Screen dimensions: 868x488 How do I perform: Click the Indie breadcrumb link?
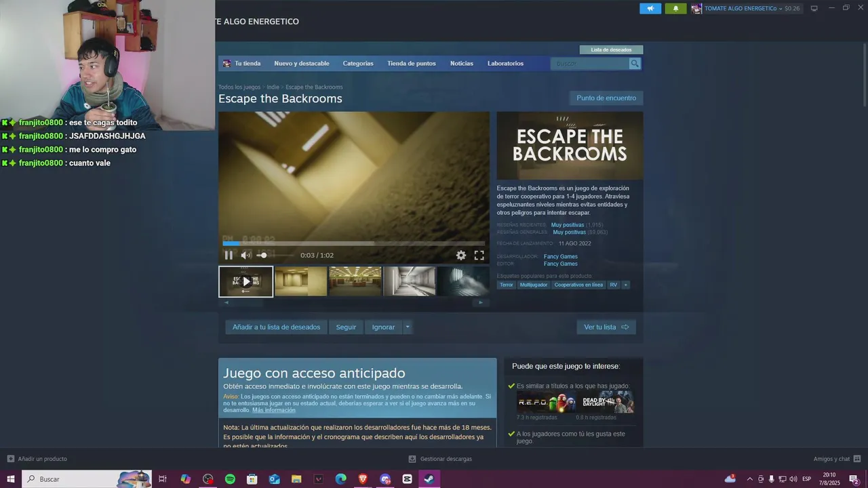pos(273,87)
